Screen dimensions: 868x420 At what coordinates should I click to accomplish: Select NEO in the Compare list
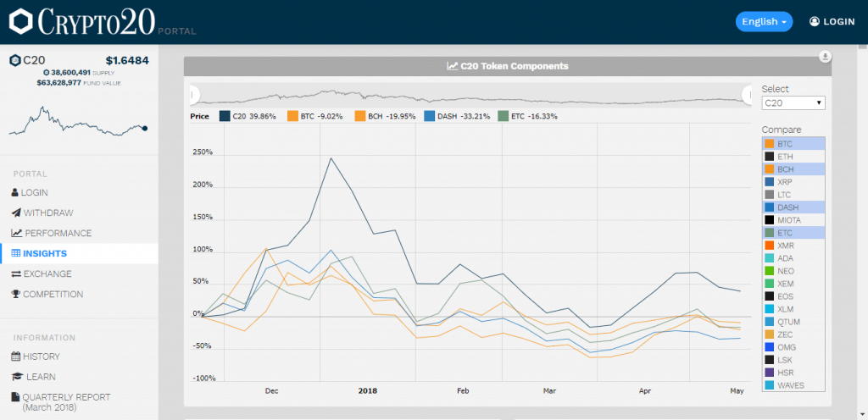(x=793, y=271)
